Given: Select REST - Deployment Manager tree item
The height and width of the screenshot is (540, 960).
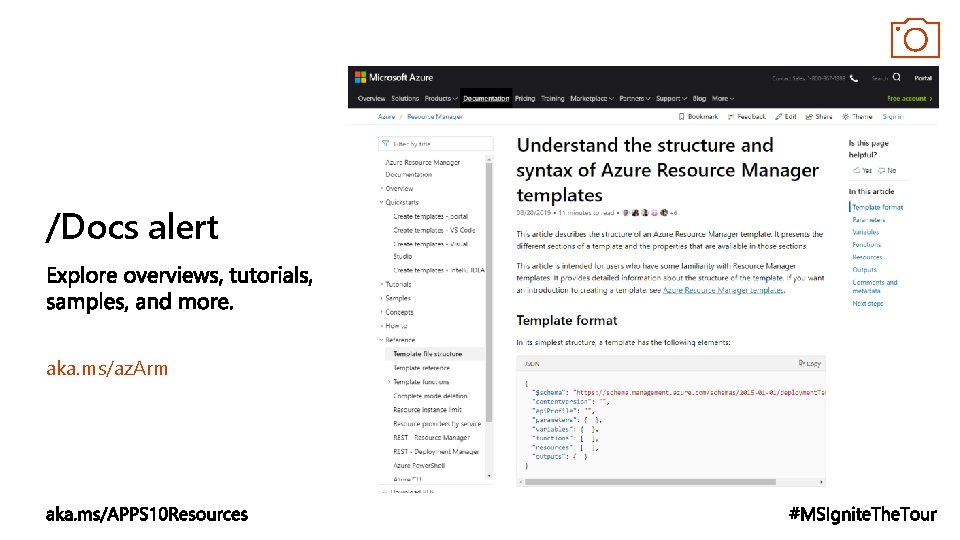Looking at the screenshot, I should [436, 452].
